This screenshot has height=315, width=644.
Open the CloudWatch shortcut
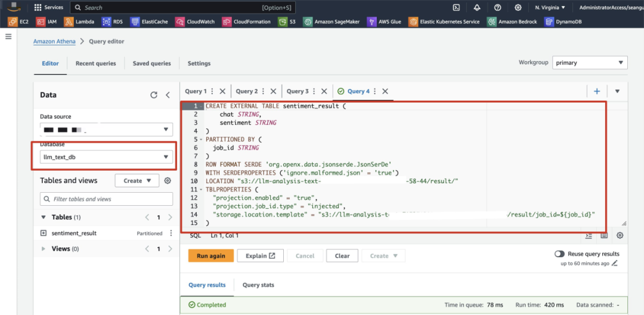(194, 21)
